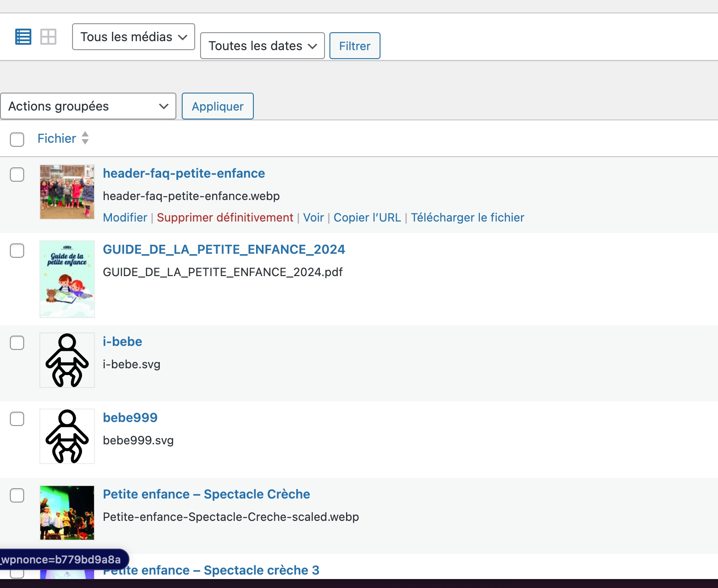718x588 pixels.
Task: Click the Appliquer button
Action: 218,107
